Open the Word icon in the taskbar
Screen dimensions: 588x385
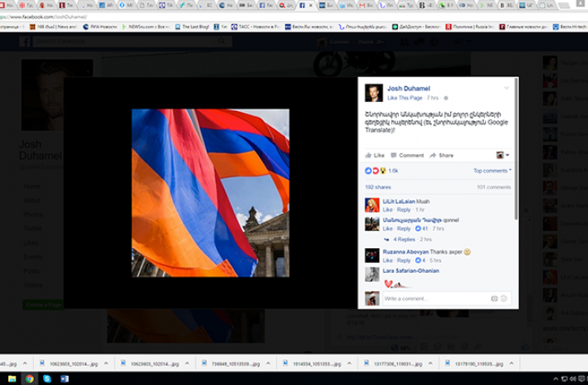65,378
